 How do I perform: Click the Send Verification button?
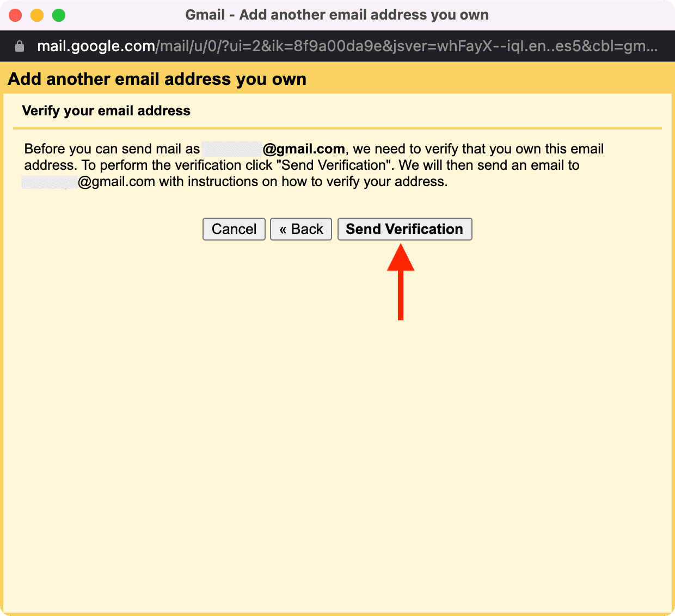pyautogui.click(x=404, y=229)
